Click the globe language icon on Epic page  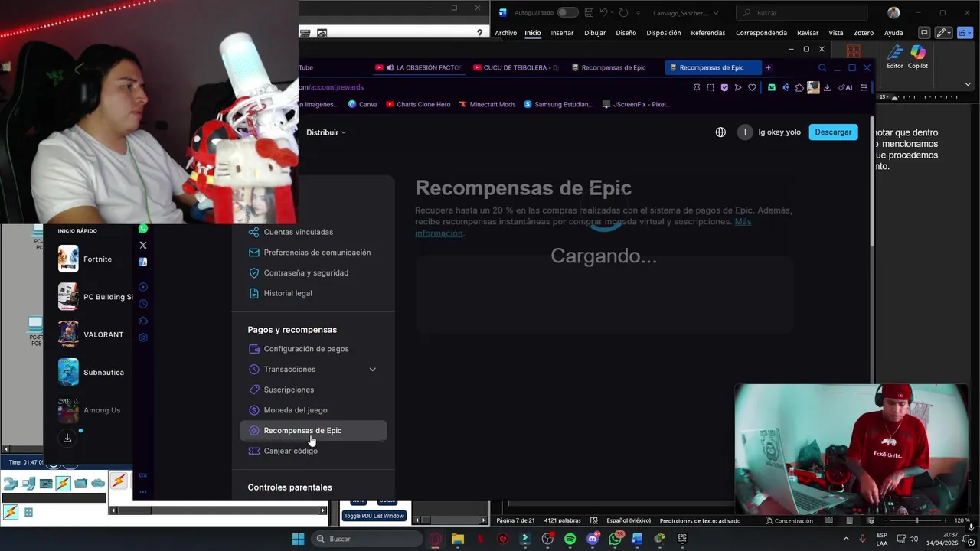tap(720, 132)
